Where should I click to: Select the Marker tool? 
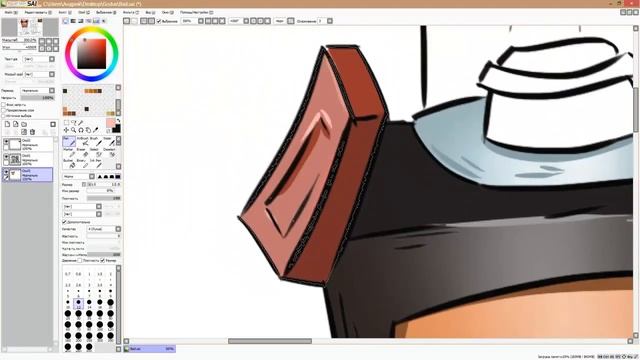click(x=69, y=152)
